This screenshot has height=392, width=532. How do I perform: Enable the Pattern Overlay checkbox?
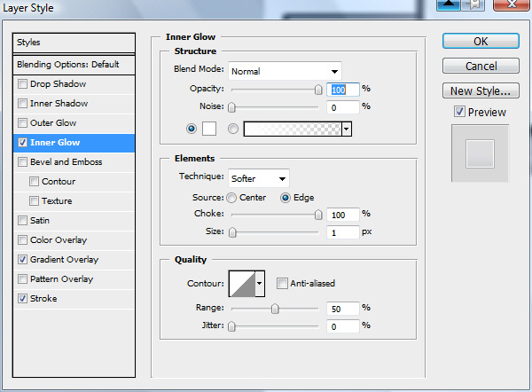(22, 279)
